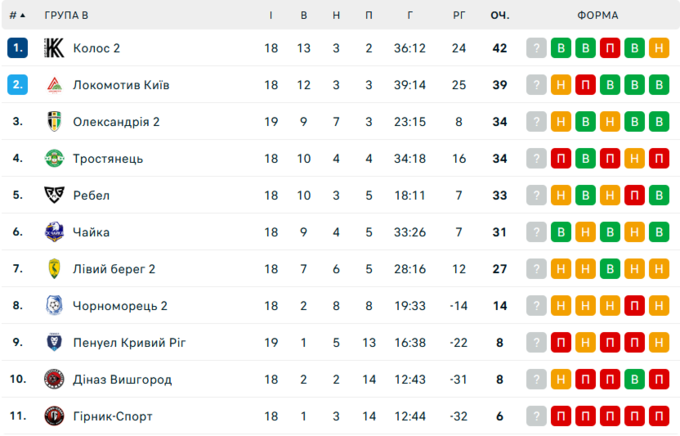Click the Чорноморець 2 club logo

click(x=54, y=305)
